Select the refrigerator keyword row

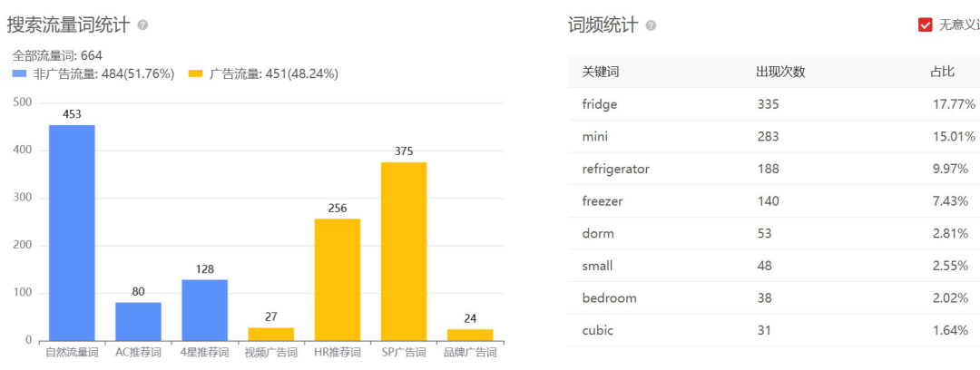(x=616, y=169)
